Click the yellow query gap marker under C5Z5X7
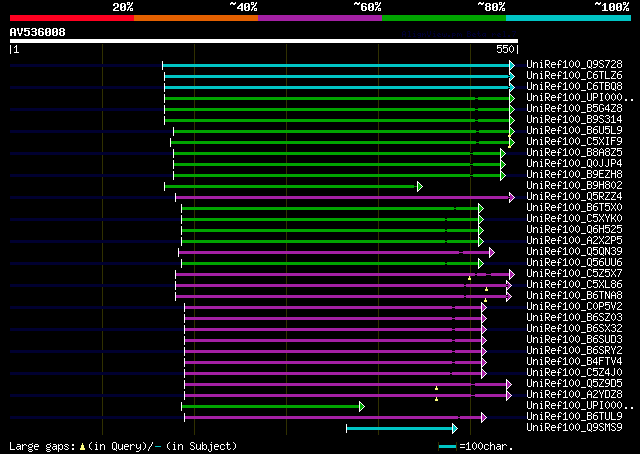Screen dimensions: 640x454 pos(469,278)
